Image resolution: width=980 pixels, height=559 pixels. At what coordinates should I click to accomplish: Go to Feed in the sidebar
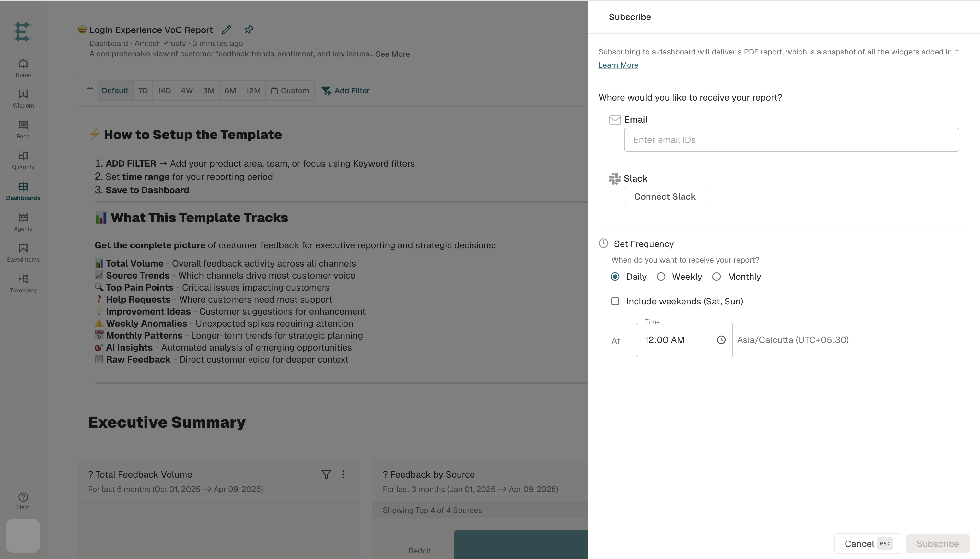[23, 129]
